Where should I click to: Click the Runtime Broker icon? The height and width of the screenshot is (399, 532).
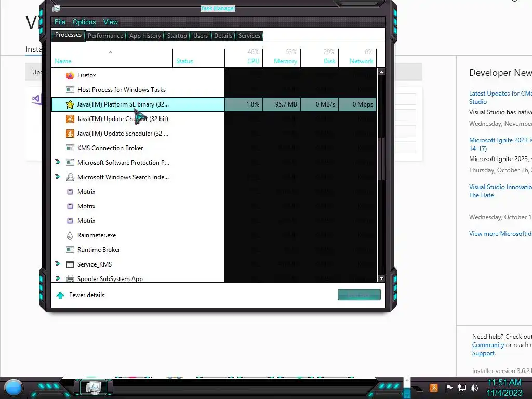tap(70, 250)
